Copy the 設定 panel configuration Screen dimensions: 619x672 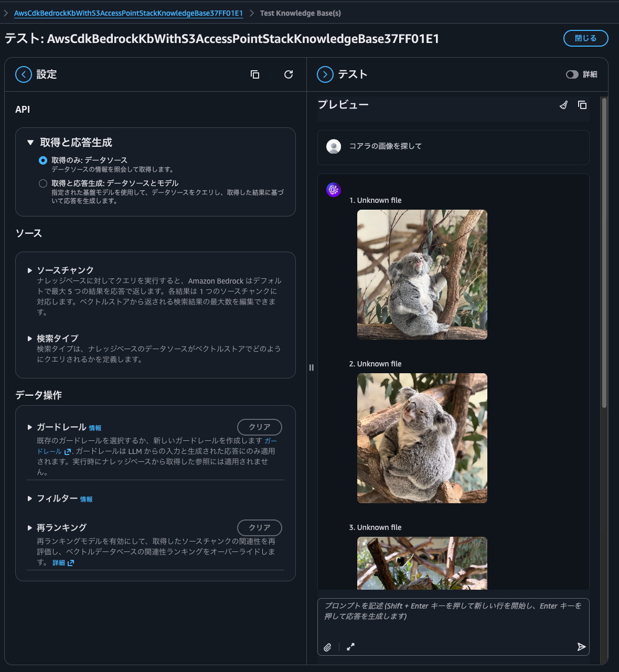tap(255, 74)
